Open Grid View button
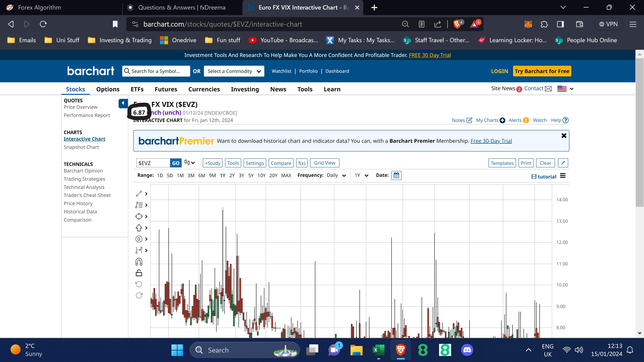 point(325,163)
